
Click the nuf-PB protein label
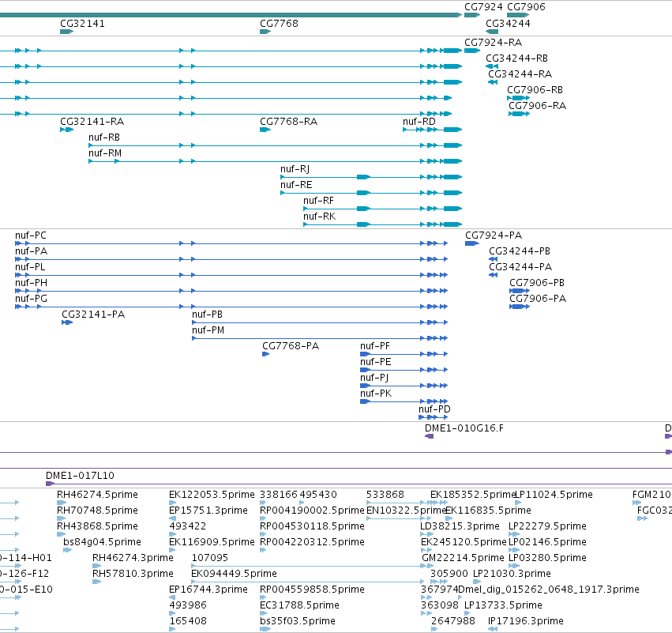[207, 315]
